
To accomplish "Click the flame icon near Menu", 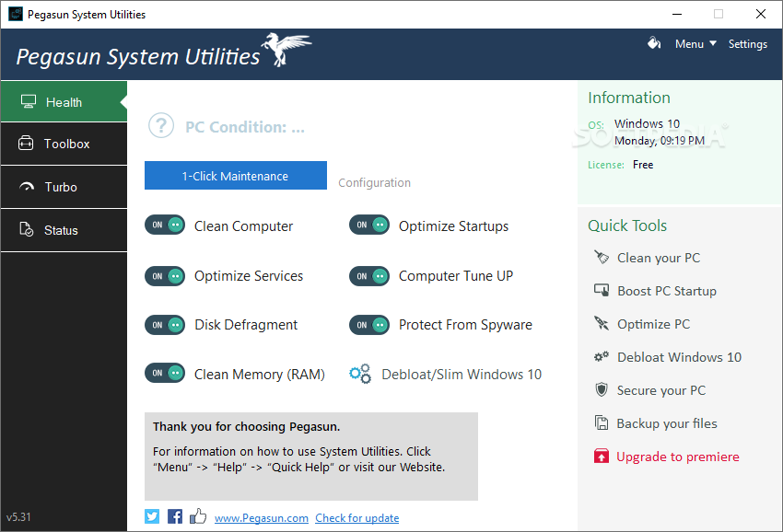I will 654,43.
